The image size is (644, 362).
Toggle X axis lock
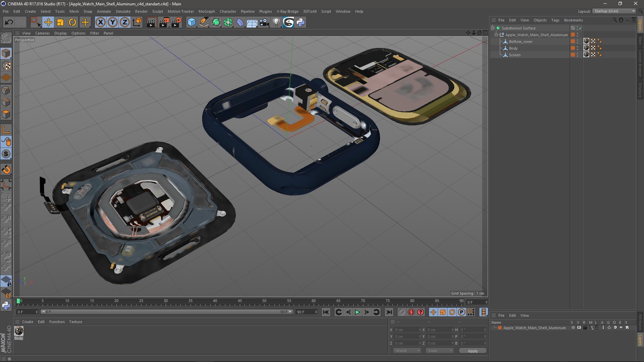[100, 22]
